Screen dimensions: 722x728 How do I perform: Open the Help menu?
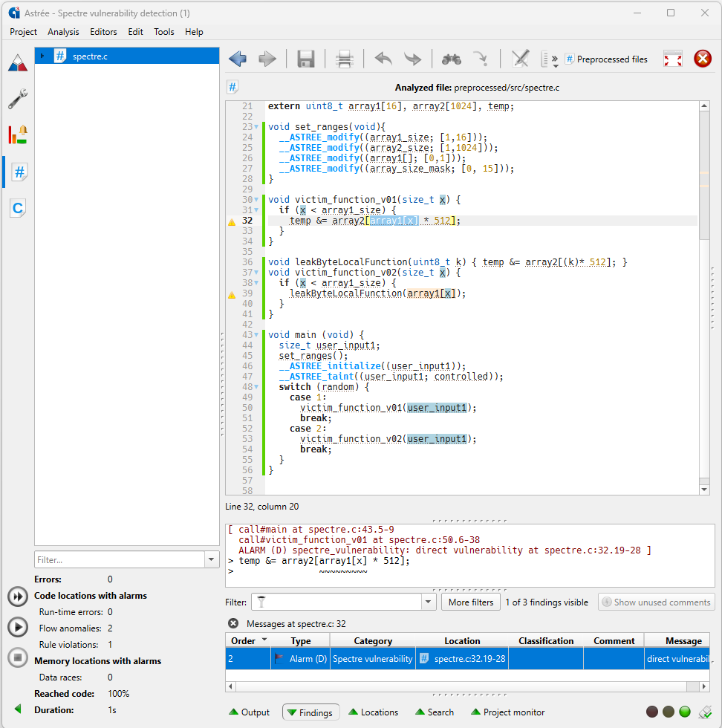194,32
